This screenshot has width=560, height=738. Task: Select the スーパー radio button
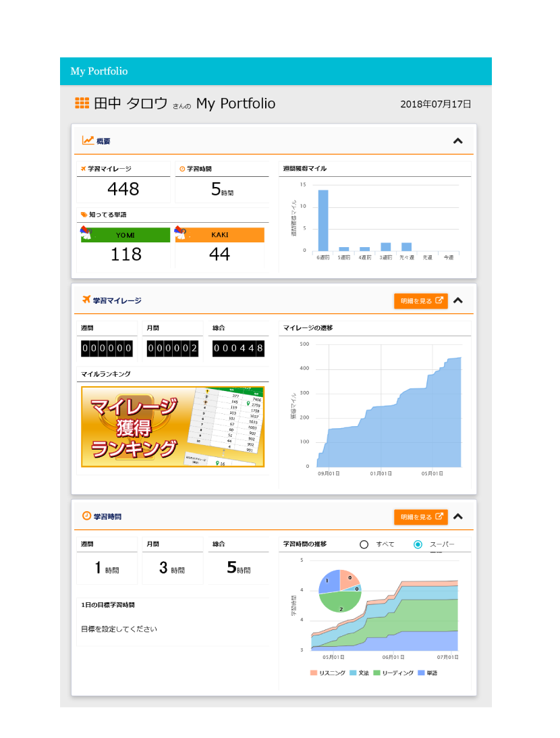418,545
